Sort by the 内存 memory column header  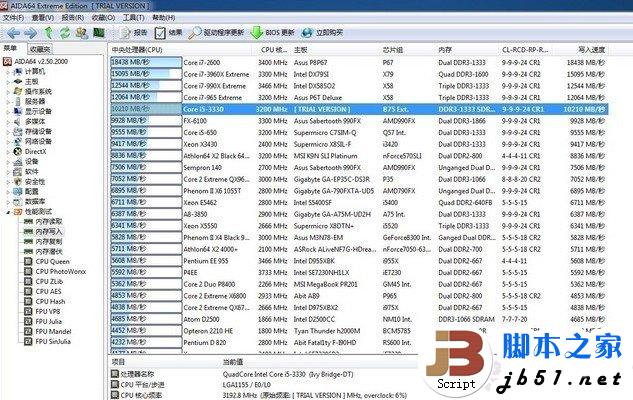coord(445,50)
